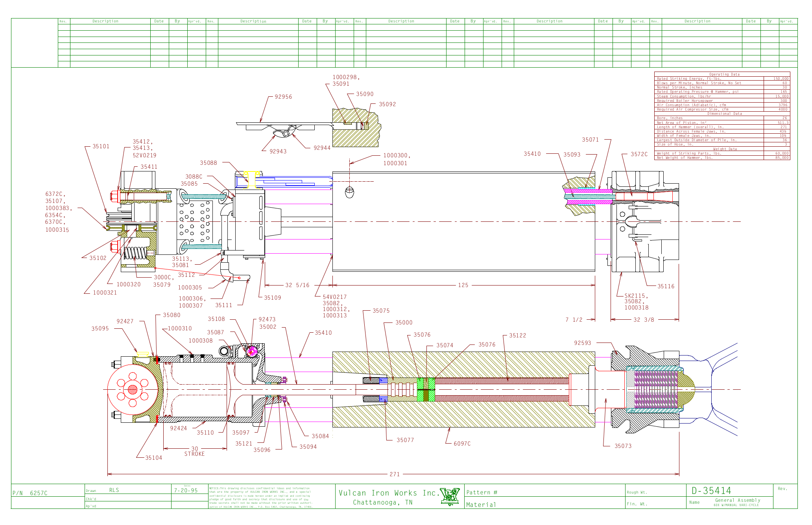Select part callout 92593
This screenshot has width=812, height=525.
582,343
